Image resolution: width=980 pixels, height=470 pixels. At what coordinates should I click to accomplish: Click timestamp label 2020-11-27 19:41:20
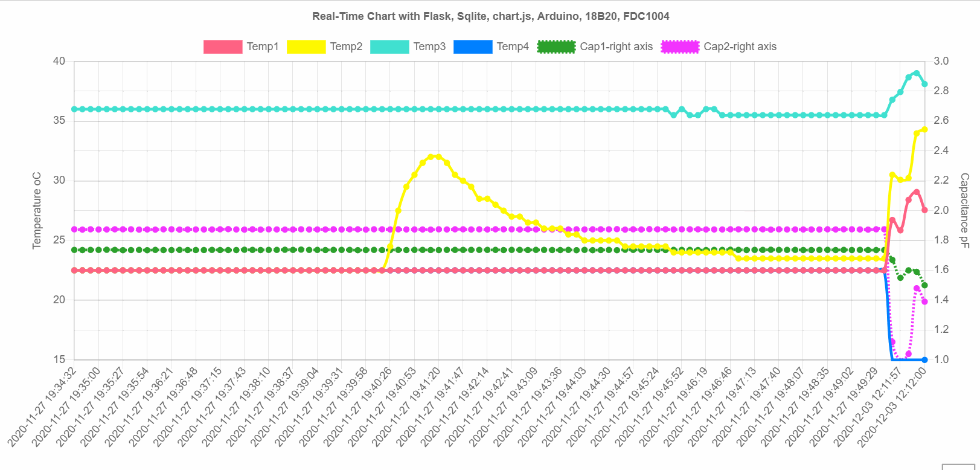click(x=406, y=407)
